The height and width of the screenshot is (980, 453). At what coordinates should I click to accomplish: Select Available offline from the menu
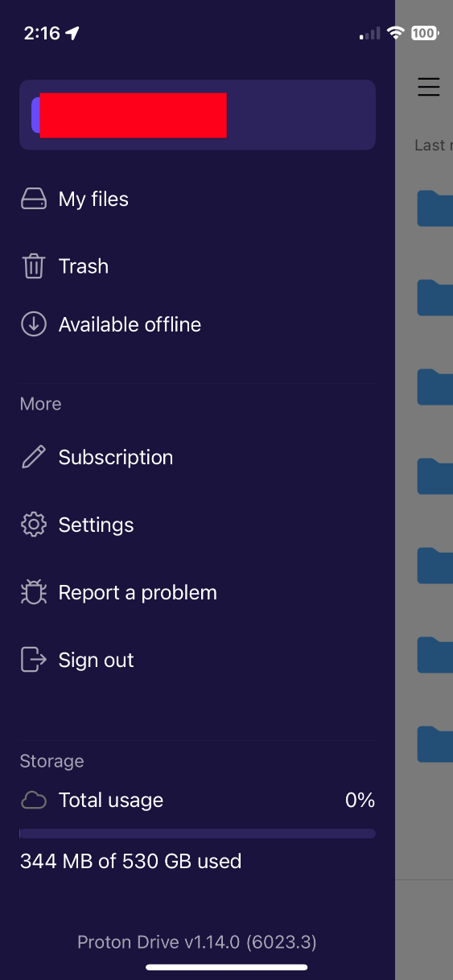(197, 324)
